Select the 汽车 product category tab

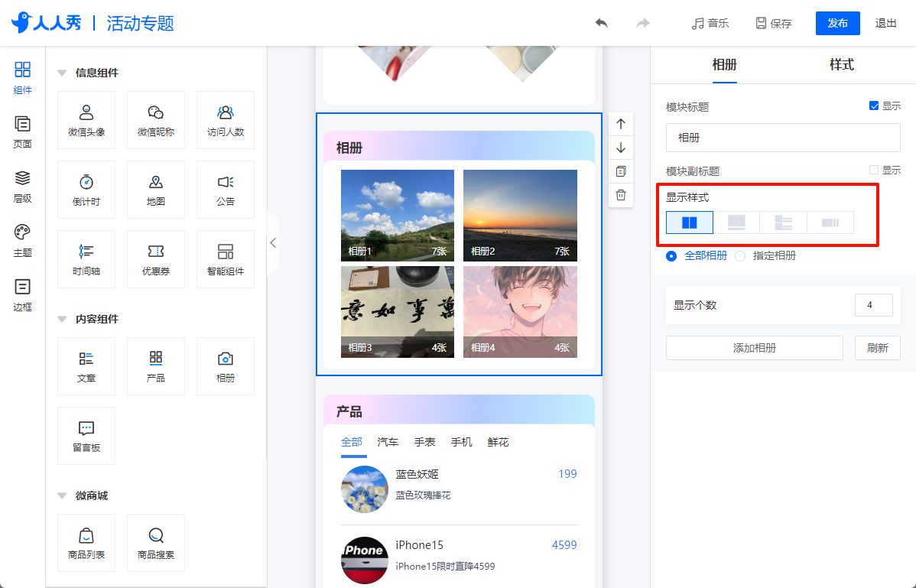(x=388, y=442)
